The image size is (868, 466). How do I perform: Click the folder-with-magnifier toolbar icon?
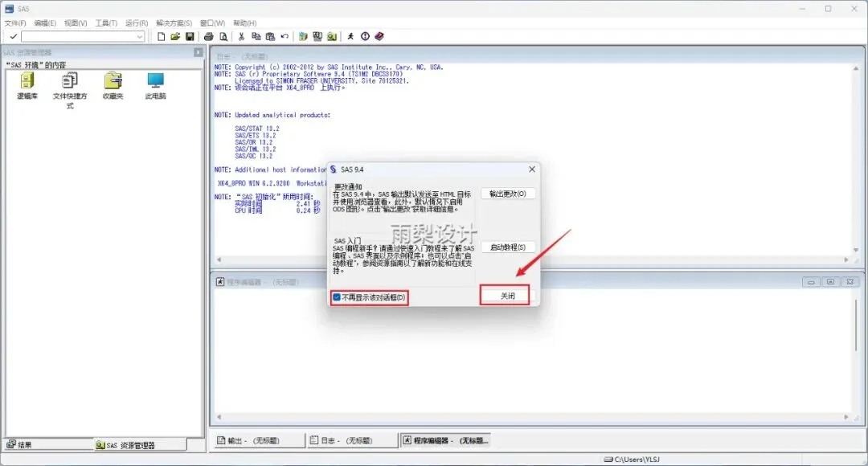pos(332,36)
